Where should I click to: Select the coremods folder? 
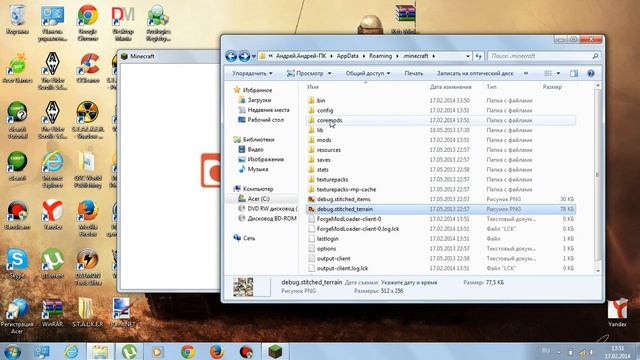(441, 120)
